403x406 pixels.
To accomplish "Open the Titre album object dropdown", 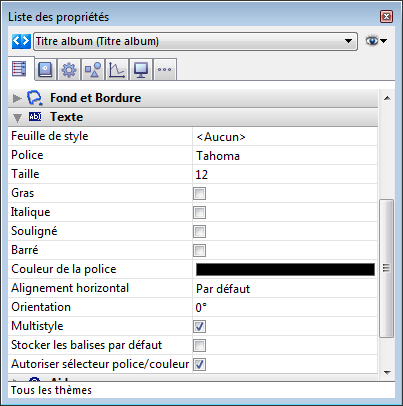I will tap(195, 41).
